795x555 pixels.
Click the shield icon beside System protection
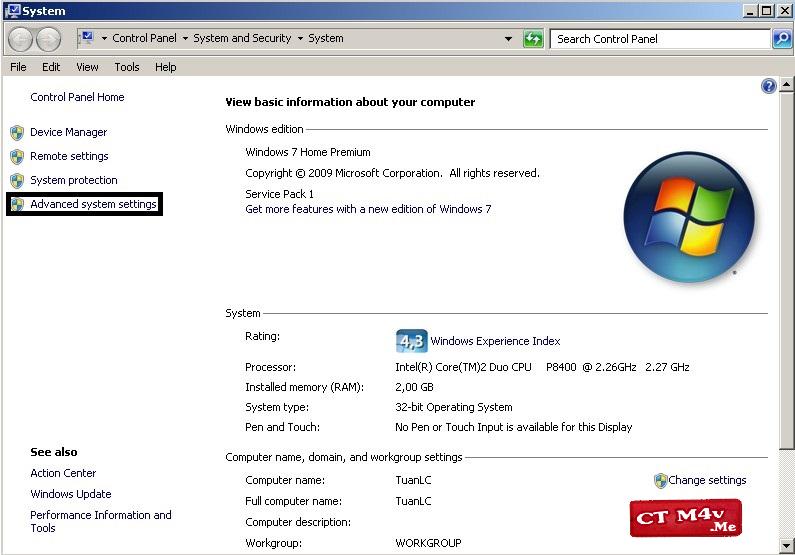[x=16, y=180]
